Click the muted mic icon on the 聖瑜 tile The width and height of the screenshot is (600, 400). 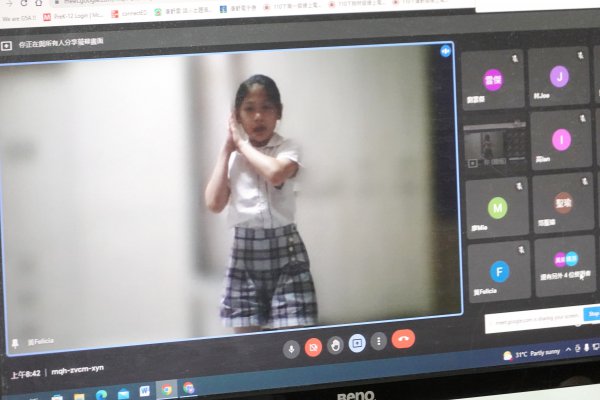click(x=584, y=181)
